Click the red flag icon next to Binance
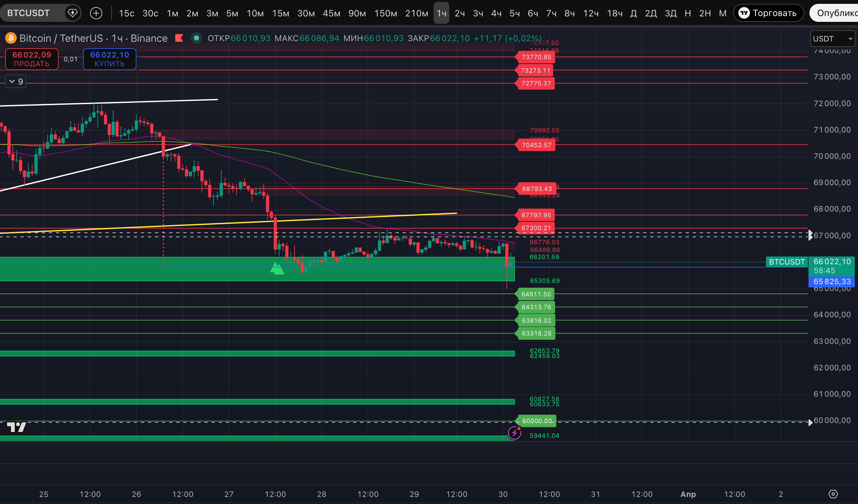Screen dimensions: 858x504 pyautogui.click(x=179, y=38)
